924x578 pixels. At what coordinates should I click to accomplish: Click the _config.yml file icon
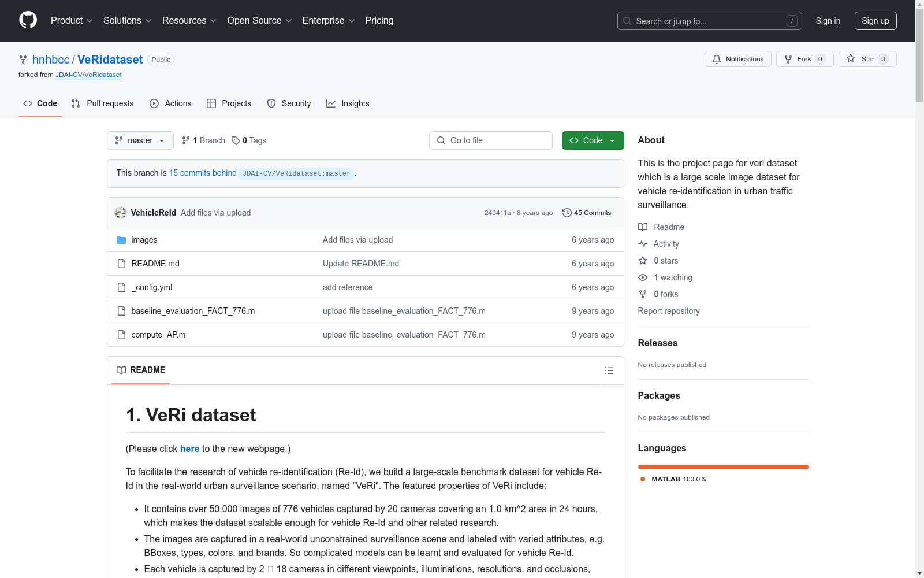pyautogui.click(x=121, y=287)
